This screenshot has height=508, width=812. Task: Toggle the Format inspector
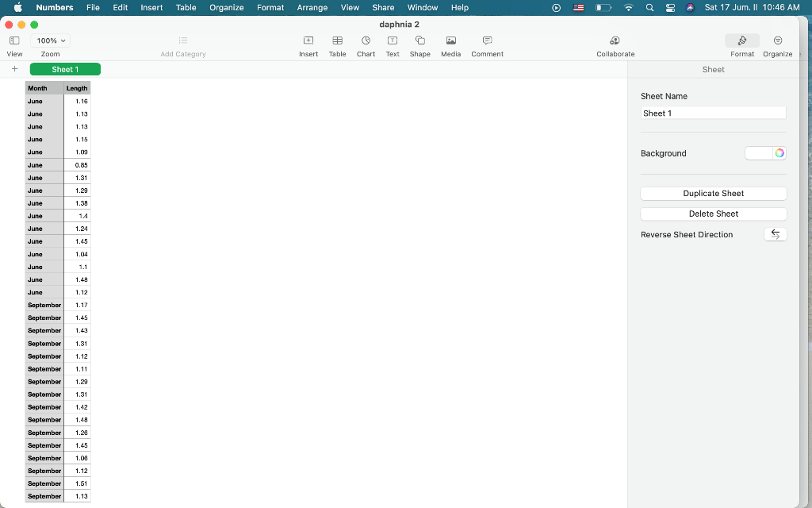tap(742, 40)
